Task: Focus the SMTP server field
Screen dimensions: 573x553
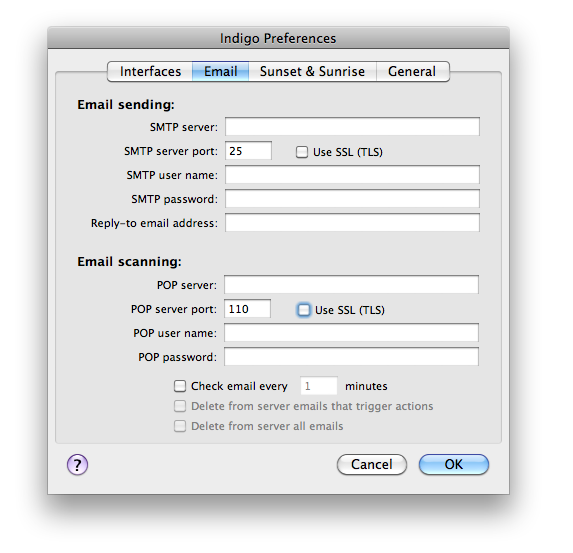Action: pyautogui.click(x=352, y=126)
